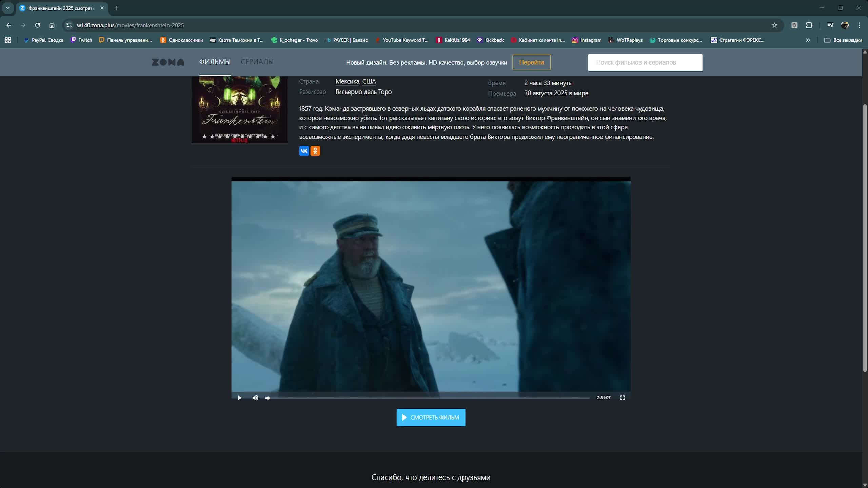Focus the film search field

click(645, 62)
